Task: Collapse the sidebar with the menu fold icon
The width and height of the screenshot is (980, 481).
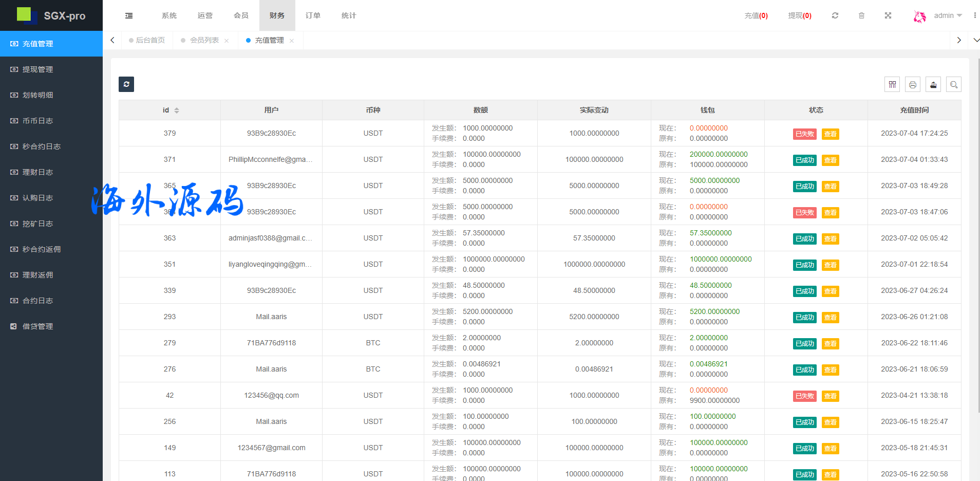Action: click(x=129, y=16)
